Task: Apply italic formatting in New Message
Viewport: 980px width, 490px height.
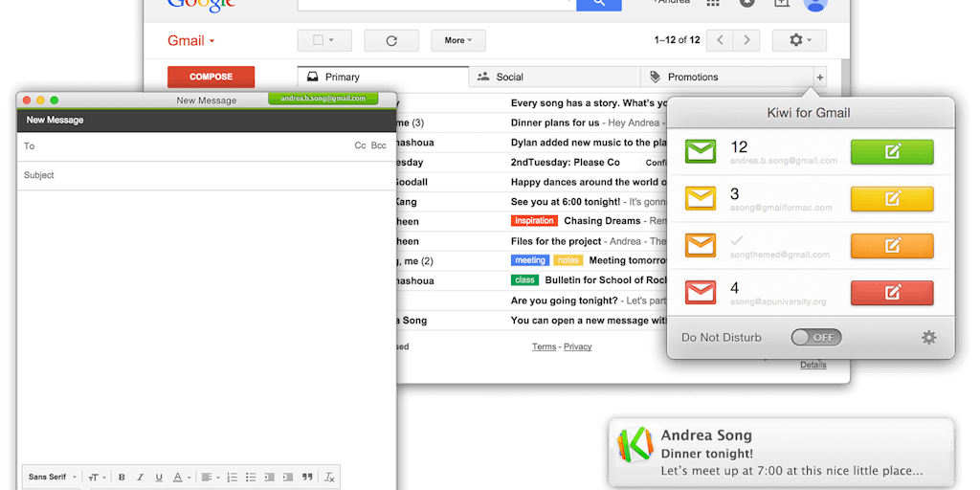Action: pos(141,478)
